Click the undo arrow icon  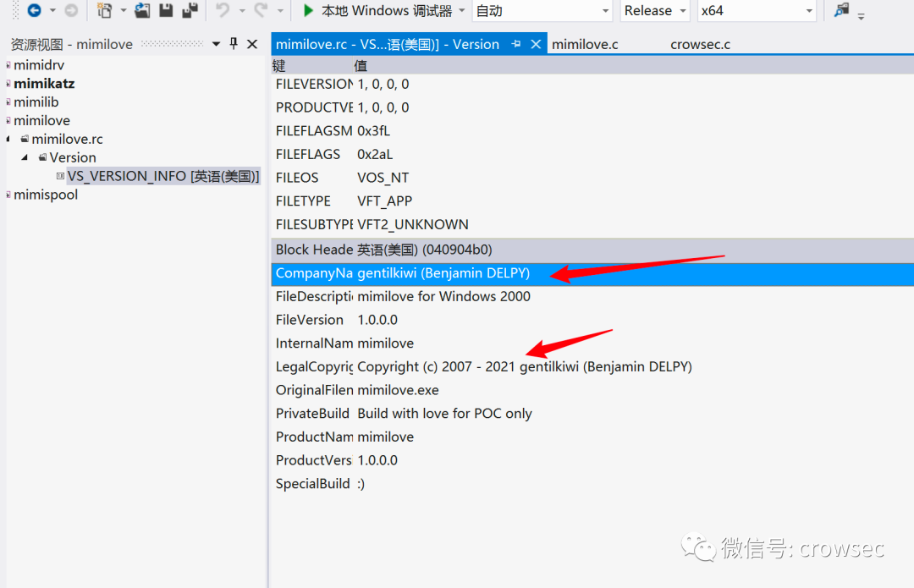coord(223,10)
